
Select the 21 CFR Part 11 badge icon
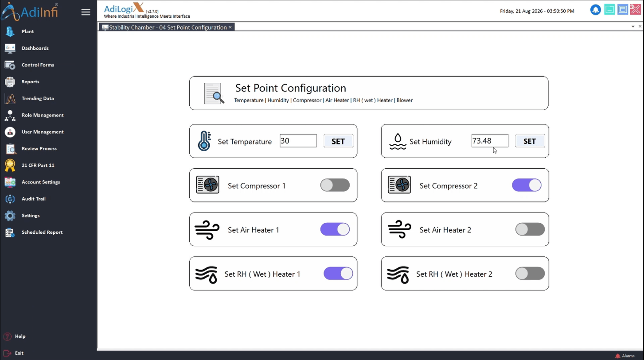pyautogui.click(x=10, y=165)
